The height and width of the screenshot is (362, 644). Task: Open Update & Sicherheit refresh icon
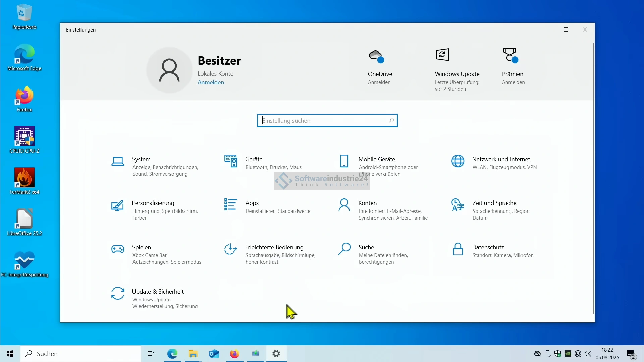pyautogui.click(x=118, y=294)
